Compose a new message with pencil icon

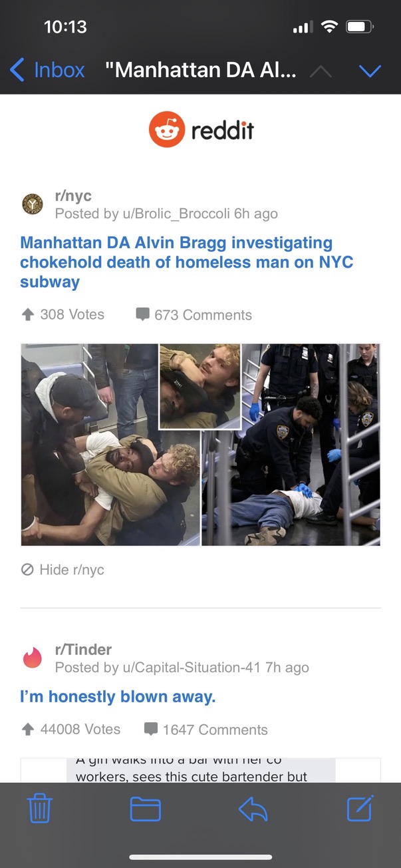tap(361, 808)
